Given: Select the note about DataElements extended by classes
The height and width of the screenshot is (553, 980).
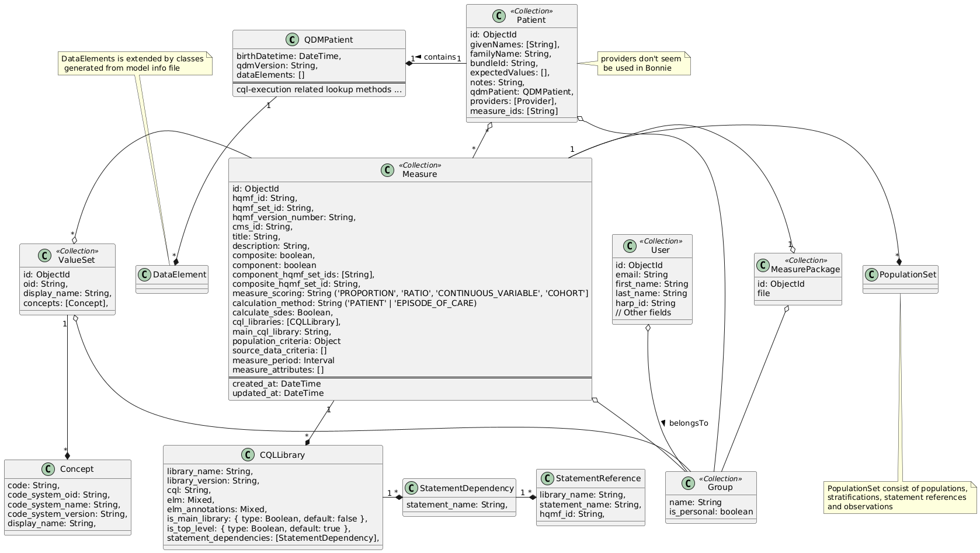Looking at the screenshot, I should (135, 63).
